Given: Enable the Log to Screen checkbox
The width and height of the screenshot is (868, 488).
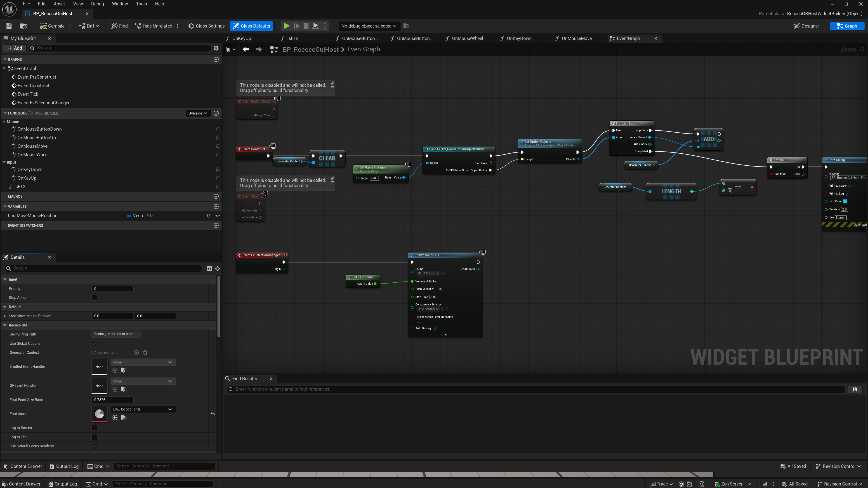Looking at the screenshot, I should [x=94, y=428].
